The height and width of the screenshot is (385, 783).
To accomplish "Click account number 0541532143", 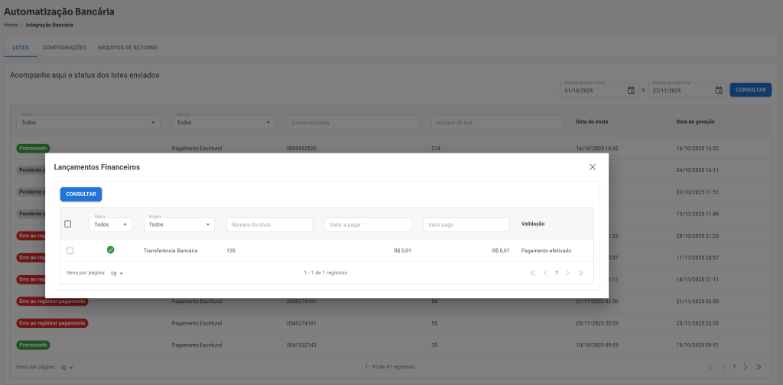I will 302,345.
